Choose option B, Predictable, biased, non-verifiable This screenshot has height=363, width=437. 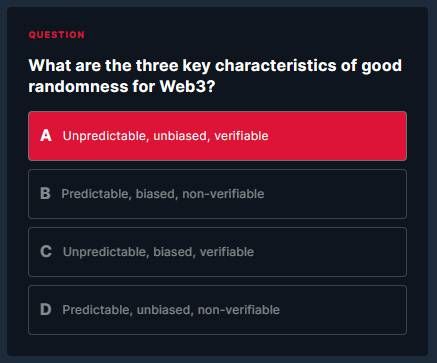tap(217, 194)
